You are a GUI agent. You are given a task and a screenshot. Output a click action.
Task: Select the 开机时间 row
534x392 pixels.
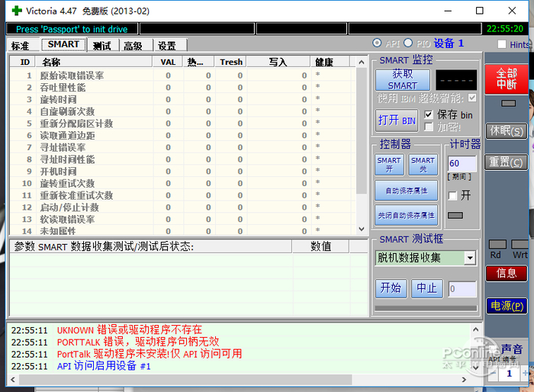pos(182,172)
